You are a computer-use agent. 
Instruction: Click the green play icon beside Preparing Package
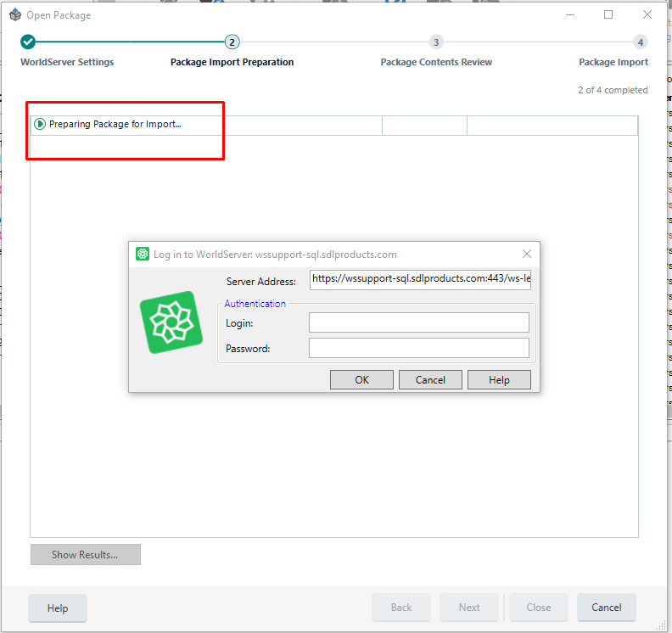[x=40, y=125]
